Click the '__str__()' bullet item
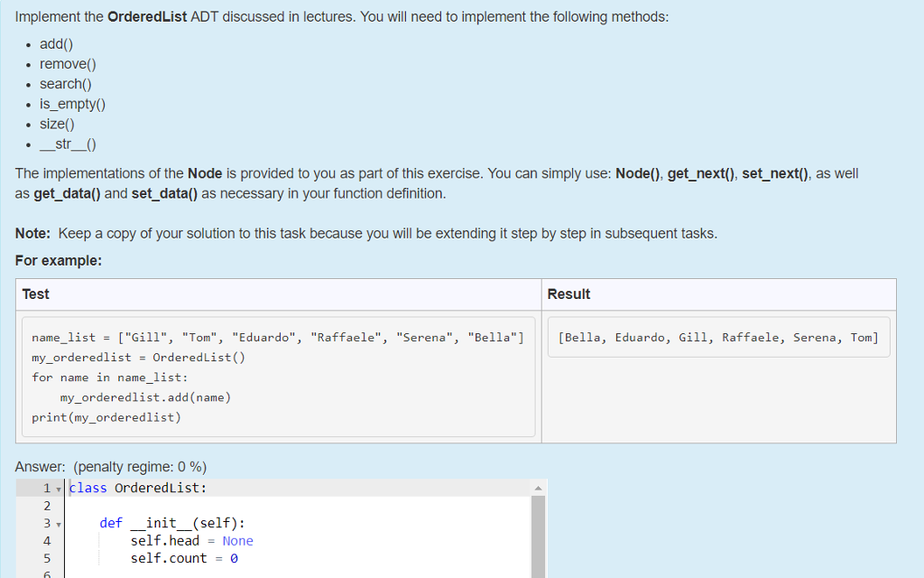This screenshot has width=924, height=578. coord(68,144)
